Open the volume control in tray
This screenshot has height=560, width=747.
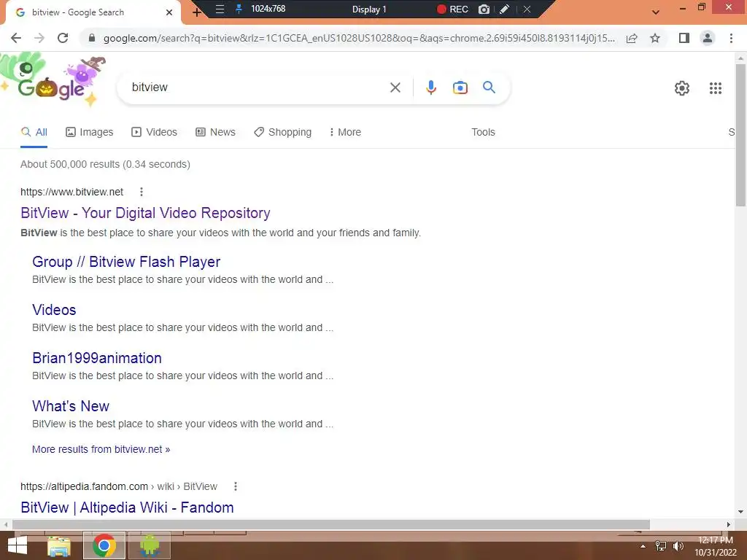tap(678, 546)
